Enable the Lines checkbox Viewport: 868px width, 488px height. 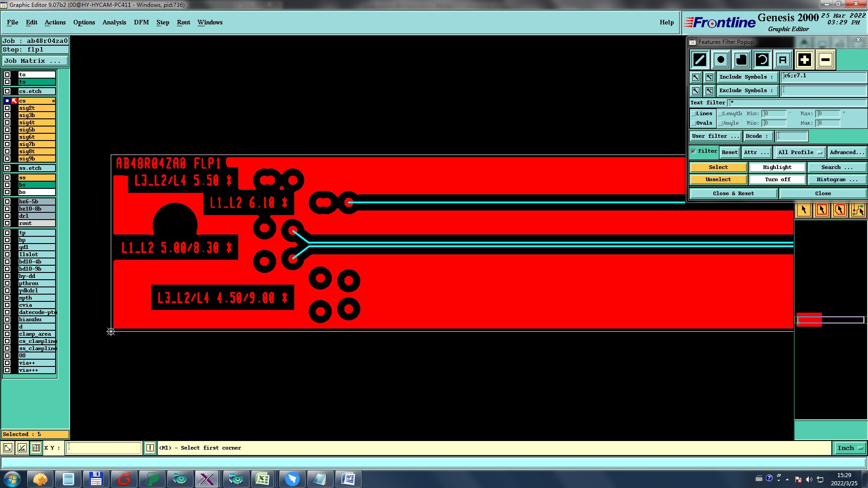tap(693, 114)
